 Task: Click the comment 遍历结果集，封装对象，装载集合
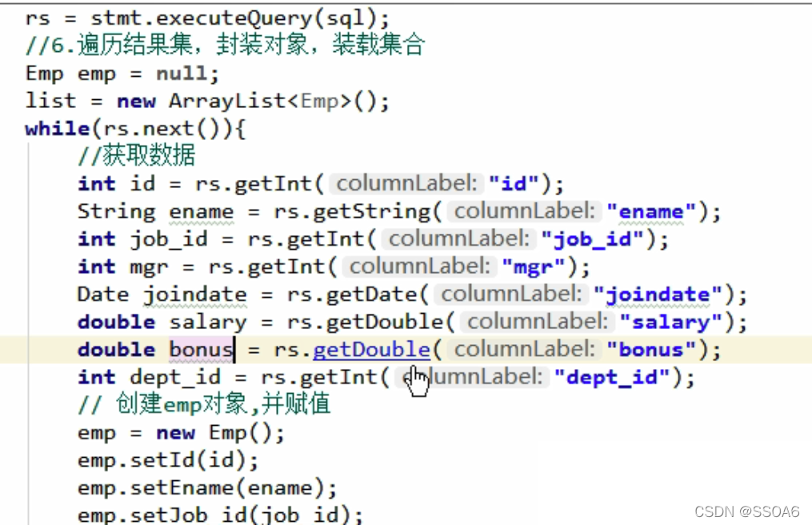tap(226, 45)
